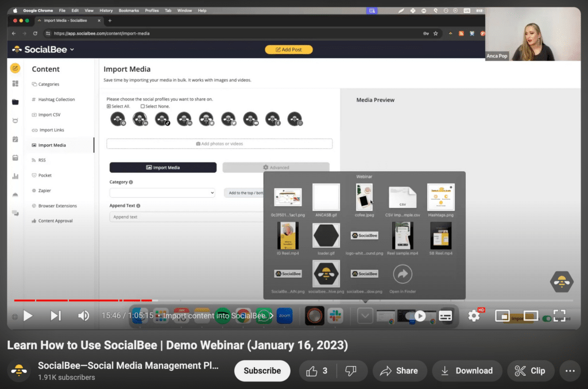The height and width of the screenshot is (389, 588).
Task: Select ANCASB.gif in Webinar stack
Action: (326, 197)
